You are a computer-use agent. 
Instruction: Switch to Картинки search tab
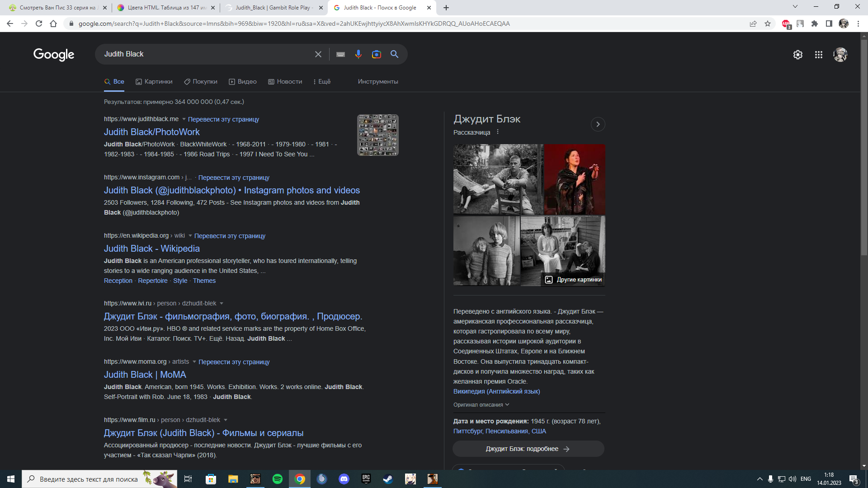pyautogui.click(x=154, y=82)
